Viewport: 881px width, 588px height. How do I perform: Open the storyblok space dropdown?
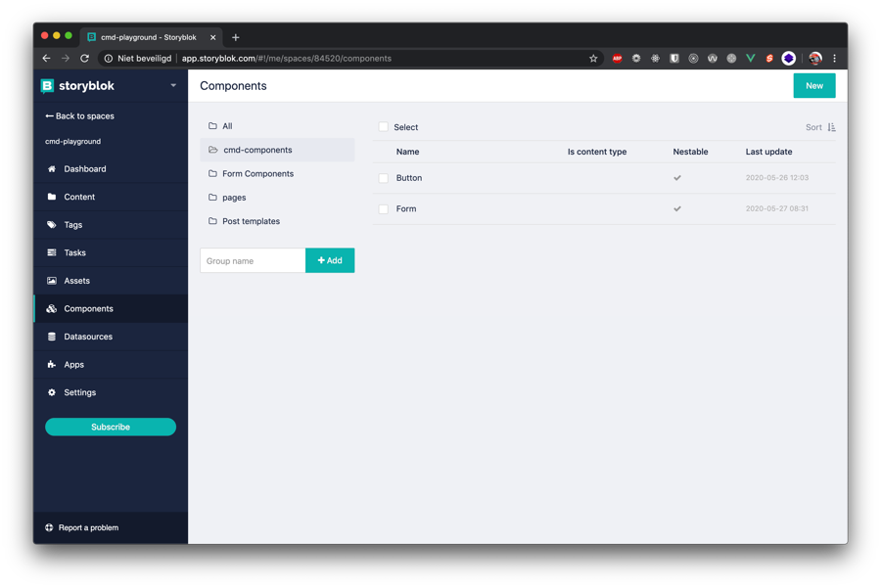pos(173,85)
